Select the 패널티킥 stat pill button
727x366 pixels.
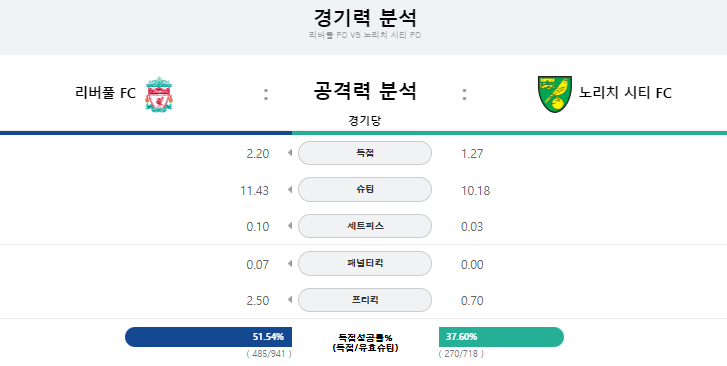point(365,263)
